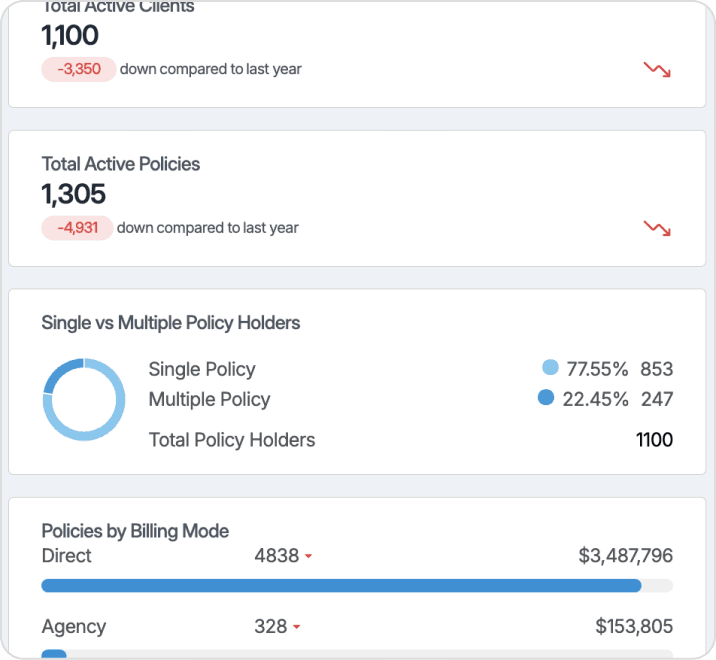
Task: Click the 1,100 active clients figure
Action: pos(70,36)
